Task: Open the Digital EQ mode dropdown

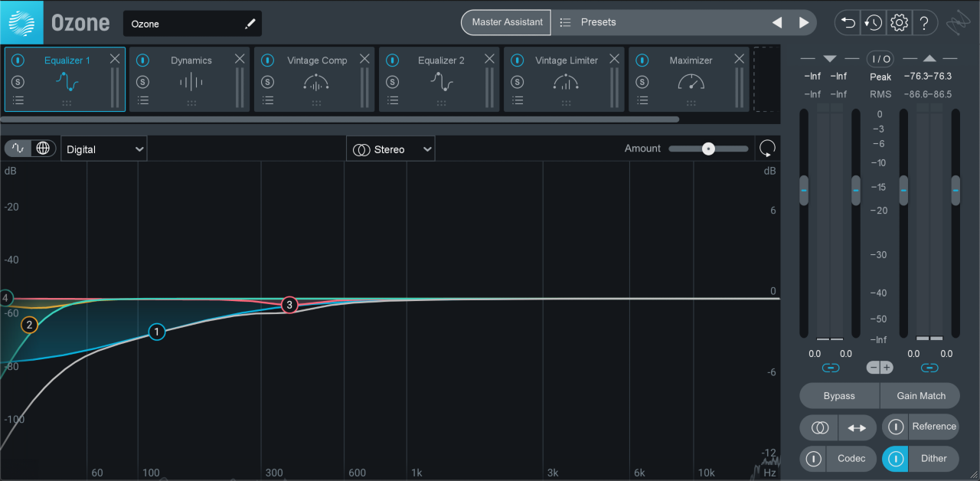Action: point(104,149)
